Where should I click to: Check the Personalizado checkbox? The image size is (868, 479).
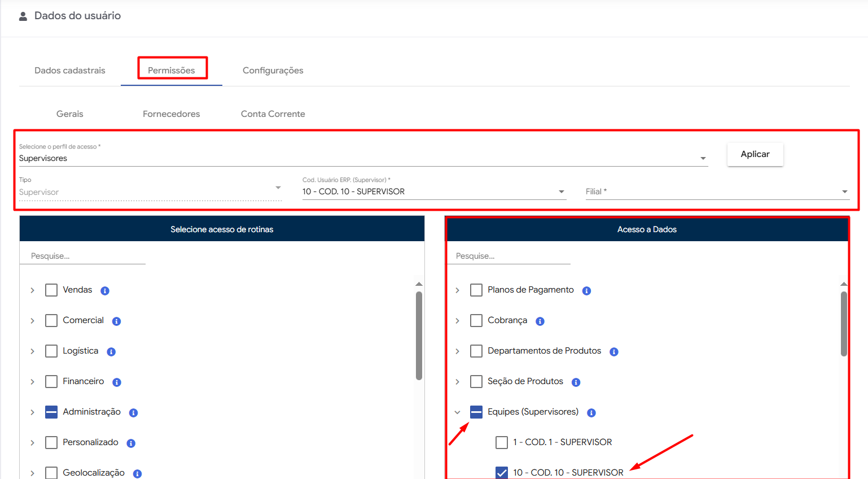tap(51, 443)
